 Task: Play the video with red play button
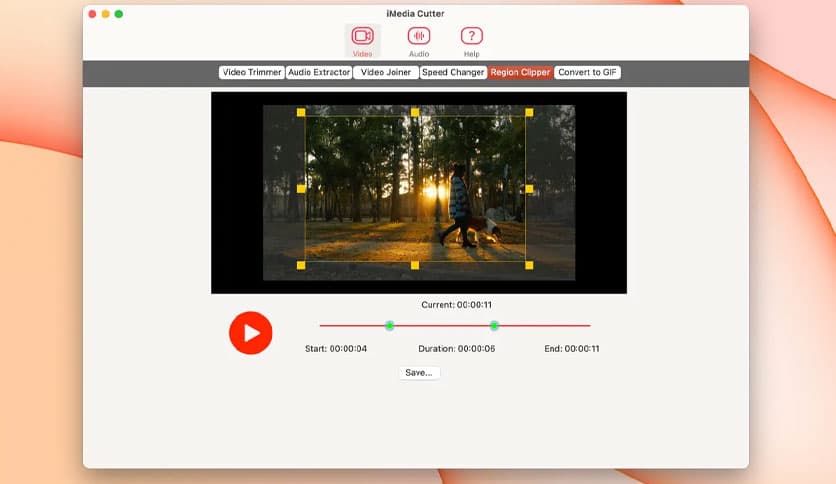[x=251, y=333]
